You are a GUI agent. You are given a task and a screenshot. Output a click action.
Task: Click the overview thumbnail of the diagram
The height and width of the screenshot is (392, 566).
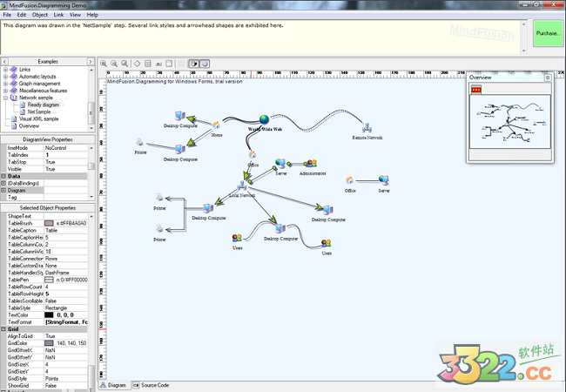(509, 122)
